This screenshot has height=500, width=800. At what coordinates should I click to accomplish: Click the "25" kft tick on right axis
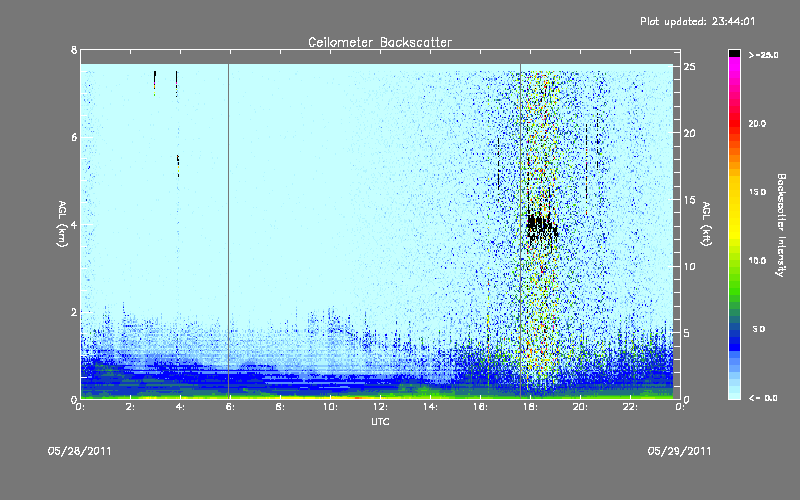click(x=689, y=67)
